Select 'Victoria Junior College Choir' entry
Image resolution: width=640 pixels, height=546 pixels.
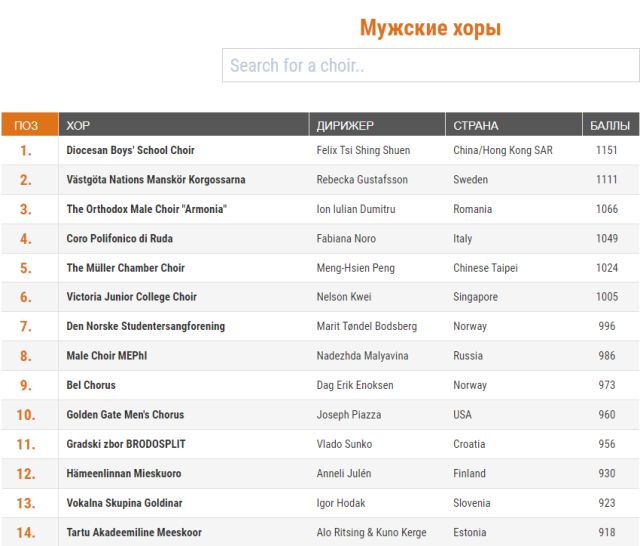(x=131, y=297)
